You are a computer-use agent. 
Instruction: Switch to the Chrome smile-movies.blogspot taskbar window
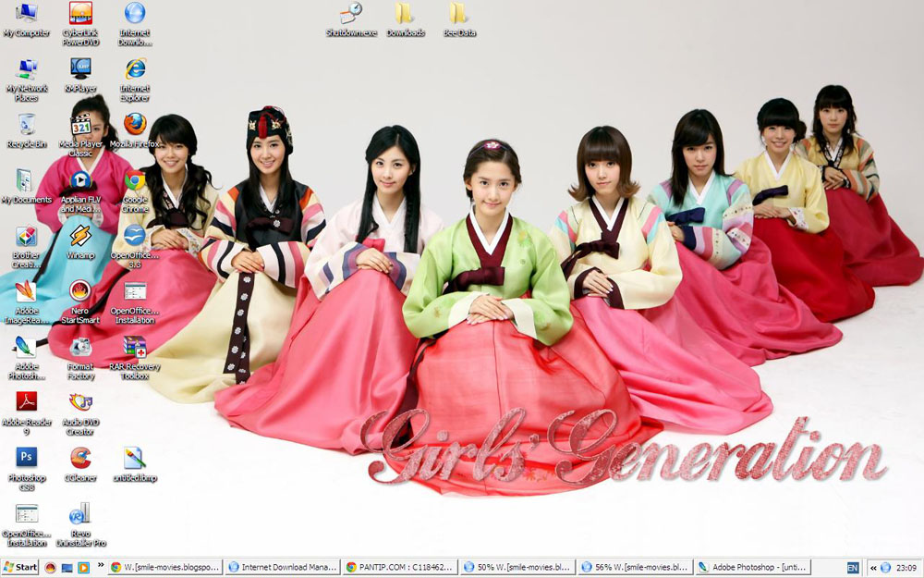point(165,568)
